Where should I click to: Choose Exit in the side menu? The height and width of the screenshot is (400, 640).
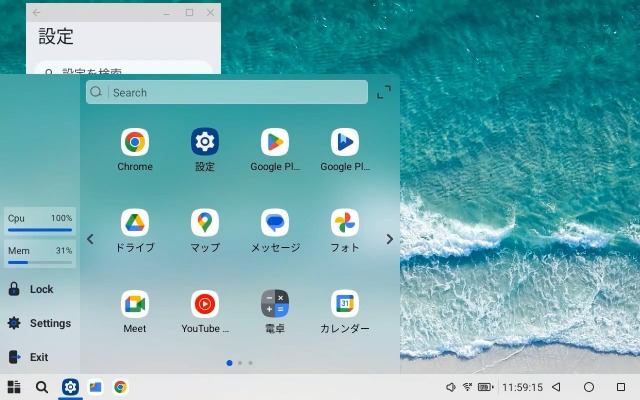(x=29, y=357)
